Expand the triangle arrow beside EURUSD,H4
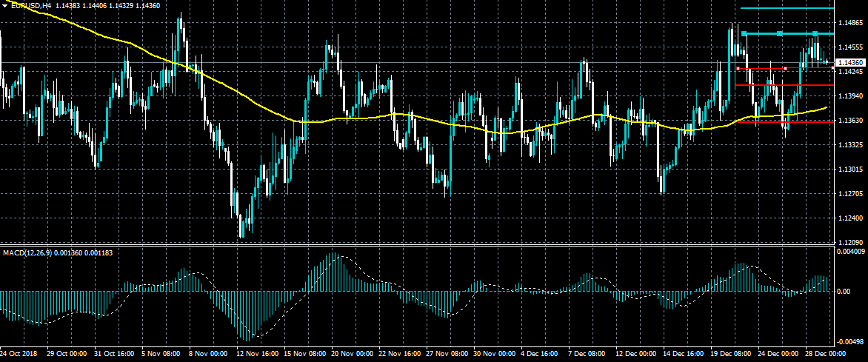The image size is (868, 362). (5, 5)
